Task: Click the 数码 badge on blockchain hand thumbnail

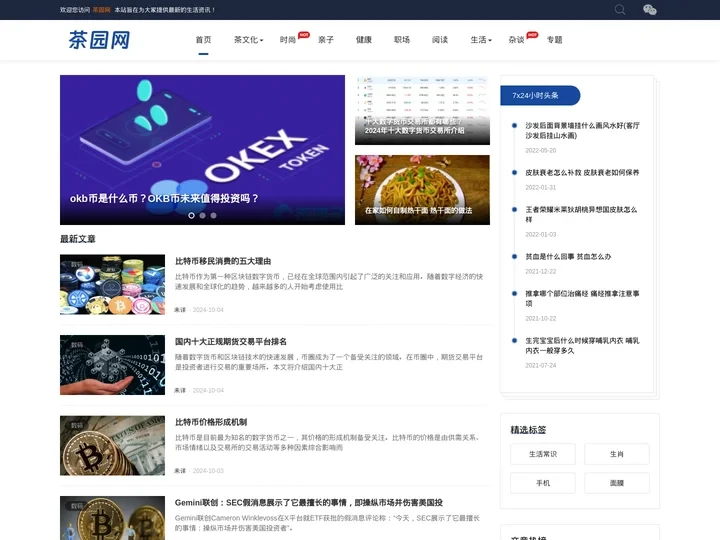Action: [x=77, y=344]
